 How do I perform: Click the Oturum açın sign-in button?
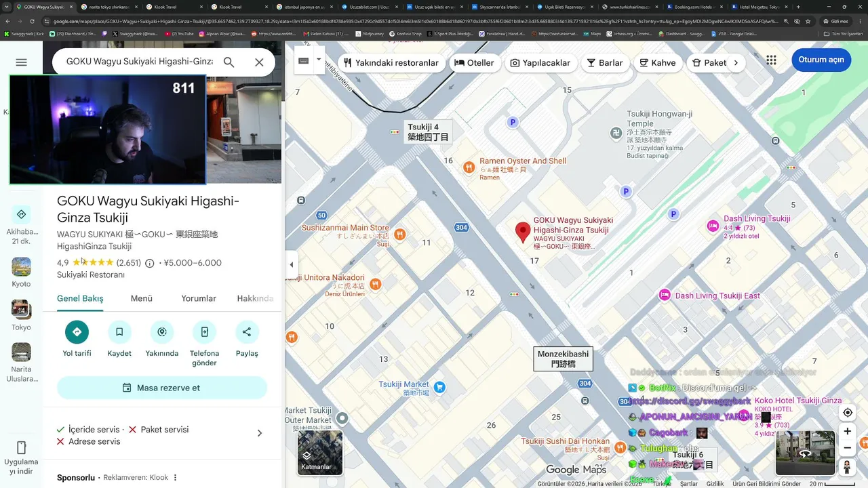(x=821, y=60)
